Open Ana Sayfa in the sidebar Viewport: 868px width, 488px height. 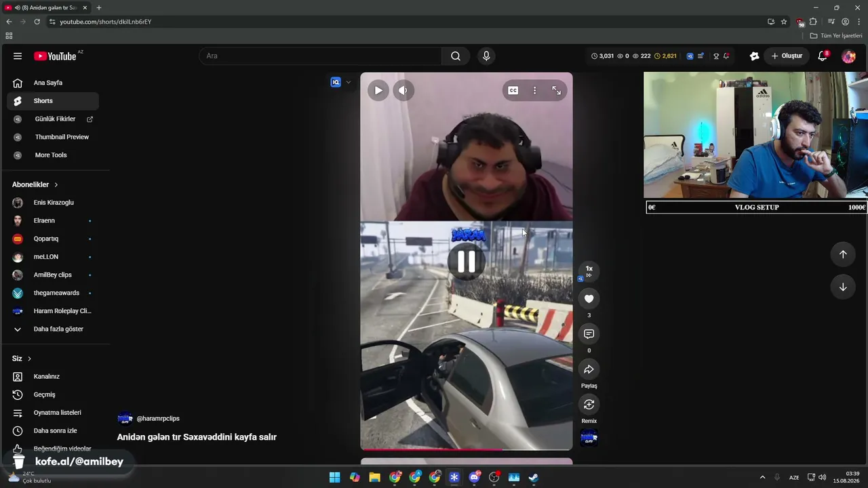[x=53, y=83]
